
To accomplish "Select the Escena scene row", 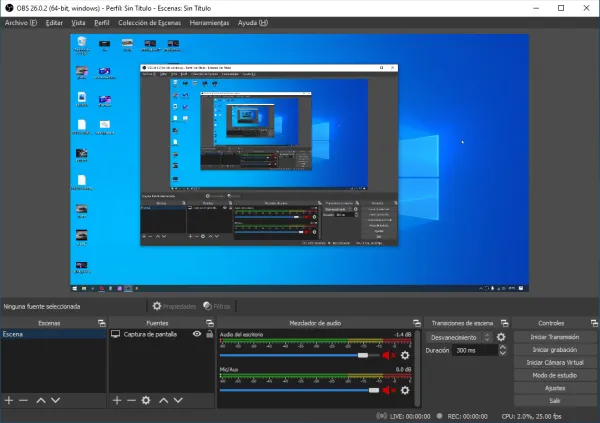I will [x=54, y=334].
